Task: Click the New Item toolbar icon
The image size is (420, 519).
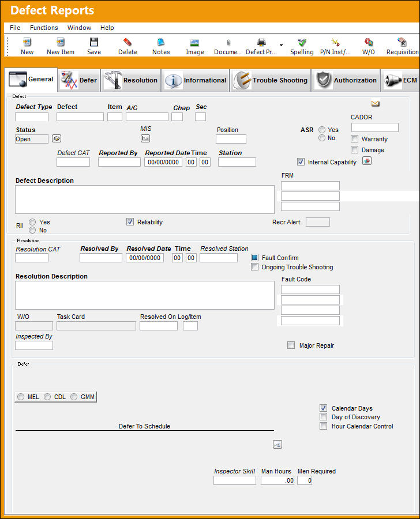Action: (x=60, y=42)
